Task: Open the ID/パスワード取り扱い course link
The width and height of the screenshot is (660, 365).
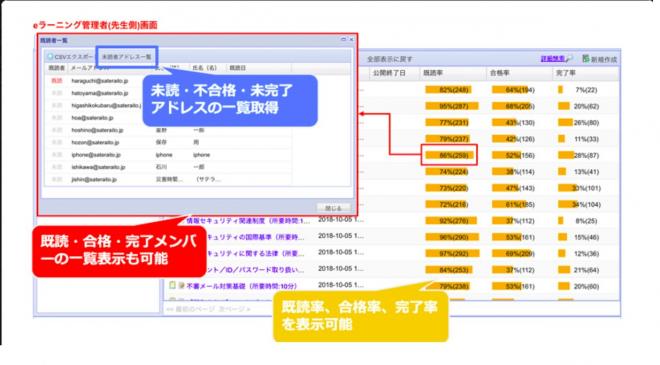Action: click(255, 270)
